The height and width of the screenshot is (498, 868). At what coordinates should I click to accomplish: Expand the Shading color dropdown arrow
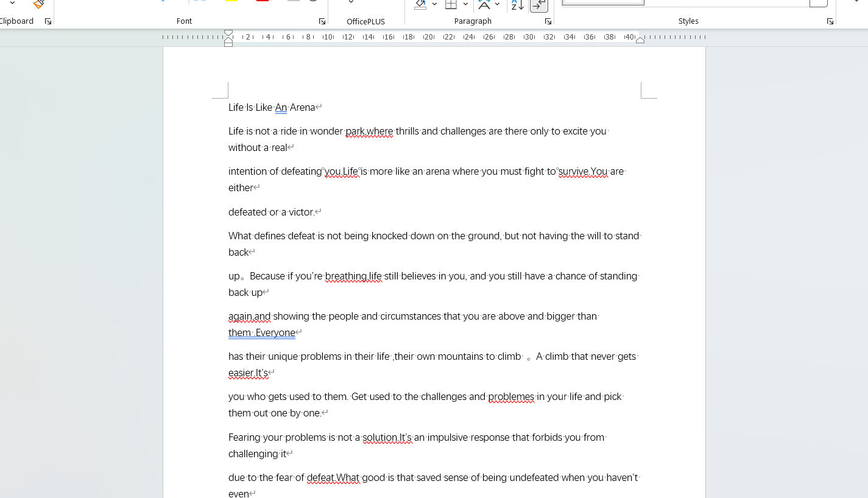(434, 4)
